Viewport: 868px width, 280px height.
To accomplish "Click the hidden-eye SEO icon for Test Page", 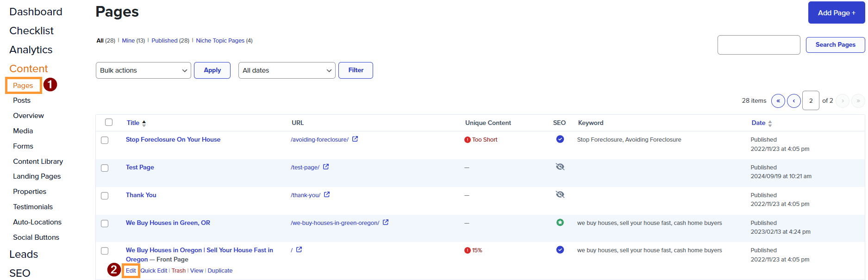I will (560, 167).
